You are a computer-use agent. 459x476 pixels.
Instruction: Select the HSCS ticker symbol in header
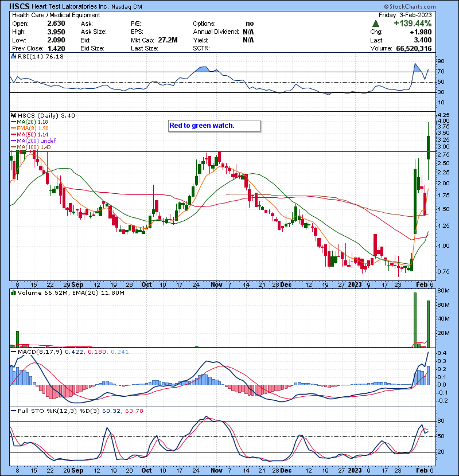pos(20,6)
